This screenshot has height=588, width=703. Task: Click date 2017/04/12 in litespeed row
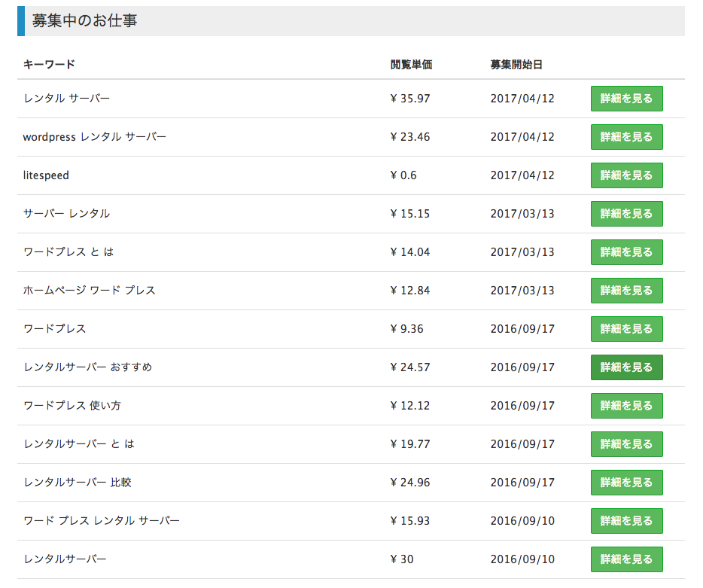pos(522,175)
